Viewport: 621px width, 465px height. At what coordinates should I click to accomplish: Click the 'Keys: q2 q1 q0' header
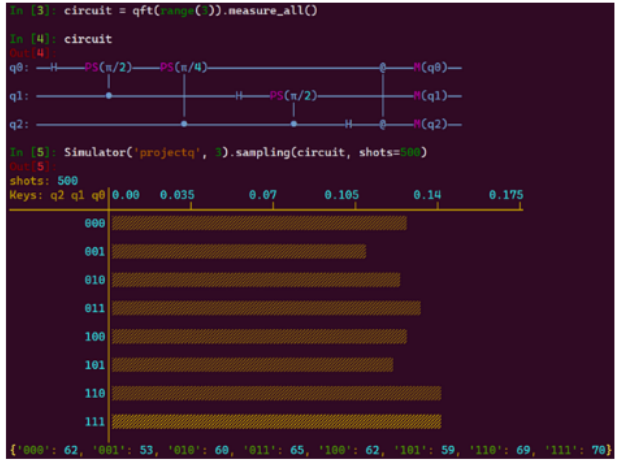(x=56, y=196)
